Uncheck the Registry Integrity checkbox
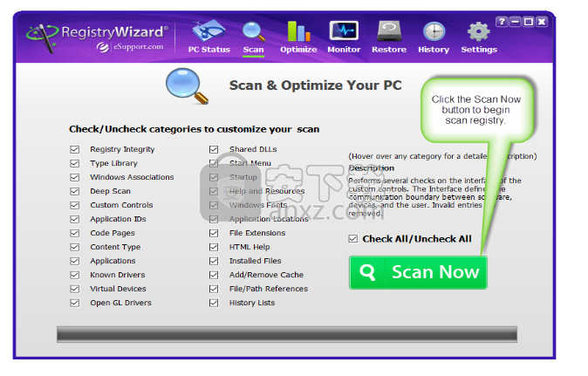 click(x=75, y=149)
